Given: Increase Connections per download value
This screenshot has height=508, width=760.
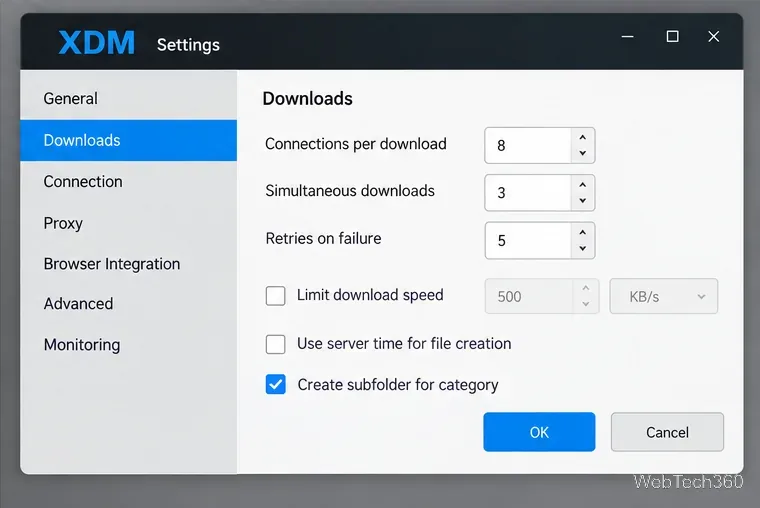Looking at the screenshot, I should [583, 138].
